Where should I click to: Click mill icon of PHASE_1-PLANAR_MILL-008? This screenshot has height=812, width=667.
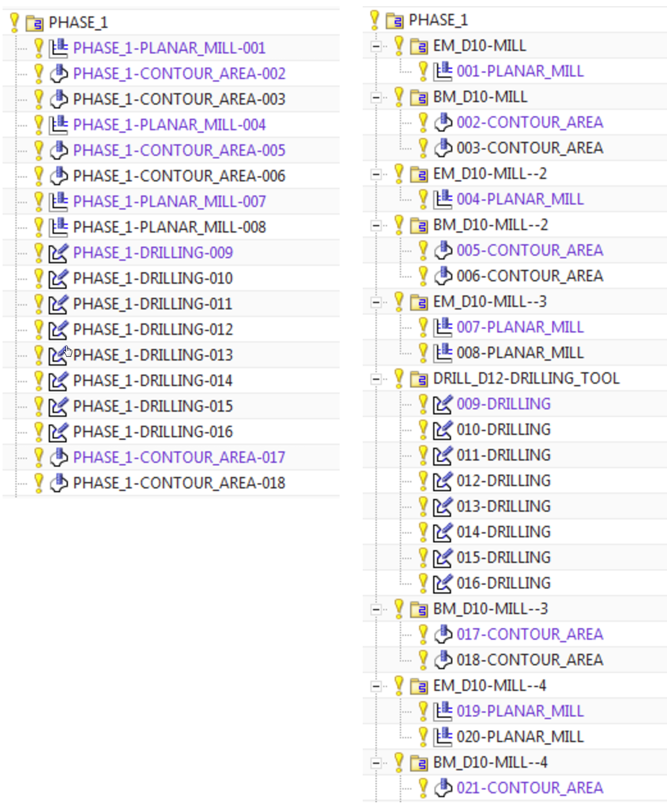point(58,227)
